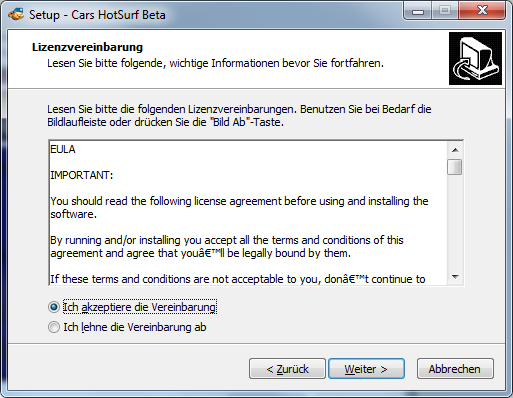Click the license text scroll down arrow
The height and width of the screenshot is (398, 513).
455,277
